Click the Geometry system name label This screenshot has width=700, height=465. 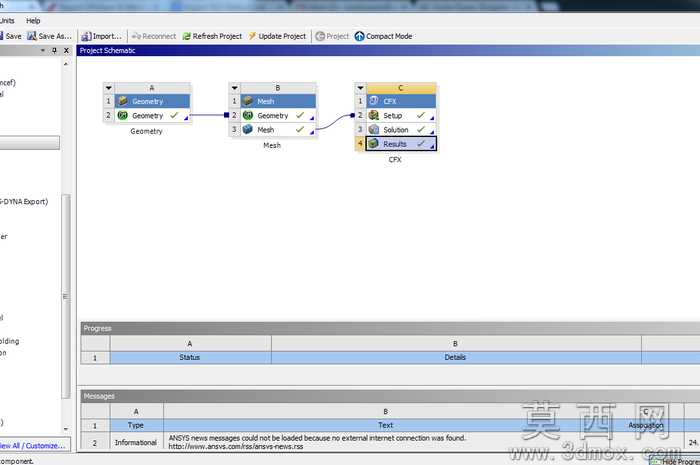pos(146,131)
